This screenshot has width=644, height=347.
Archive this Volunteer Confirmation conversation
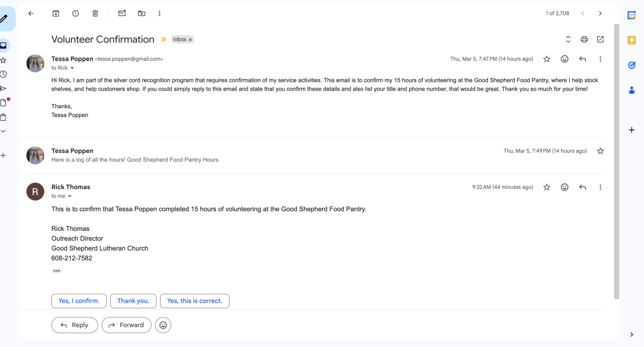click(x=56, y=14)
